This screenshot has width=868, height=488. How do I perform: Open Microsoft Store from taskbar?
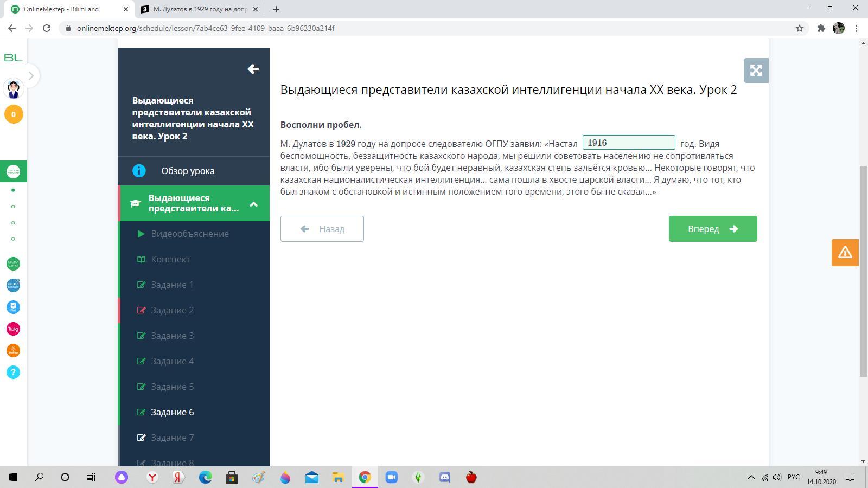[x=232, y=477]
